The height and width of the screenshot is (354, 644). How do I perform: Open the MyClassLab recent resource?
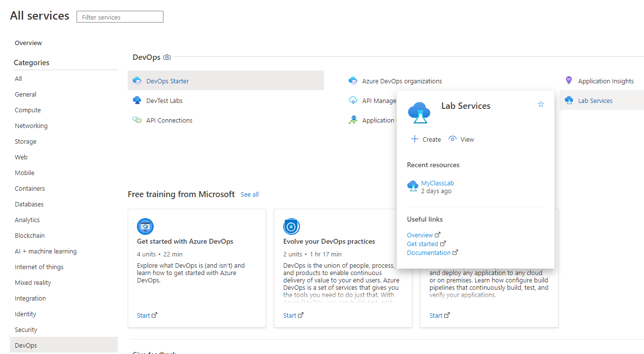pos(437,183)
